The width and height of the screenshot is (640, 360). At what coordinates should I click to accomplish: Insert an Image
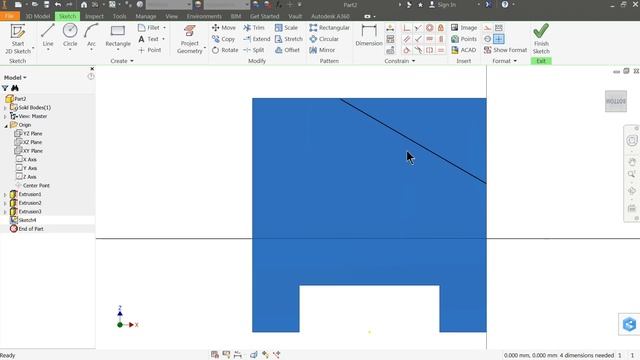tap(464, 27)
